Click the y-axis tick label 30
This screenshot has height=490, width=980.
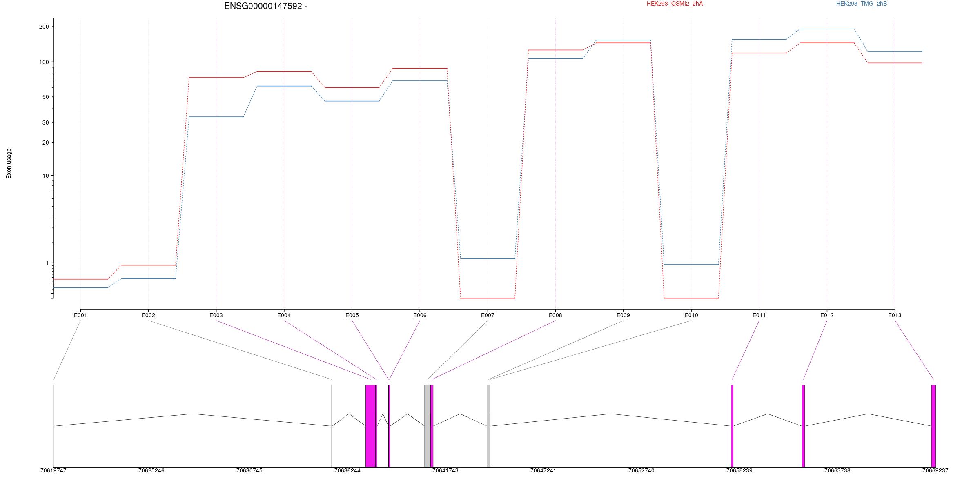(45, 122)
